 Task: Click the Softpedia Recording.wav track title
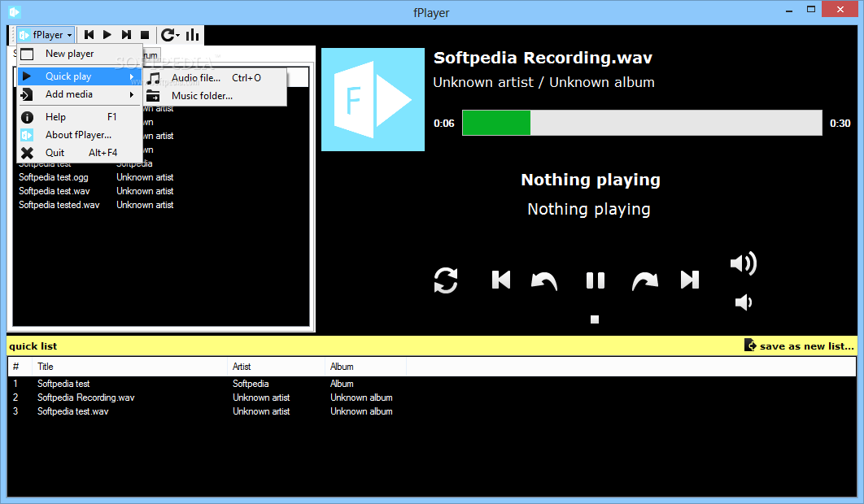[x=543, y=58]
